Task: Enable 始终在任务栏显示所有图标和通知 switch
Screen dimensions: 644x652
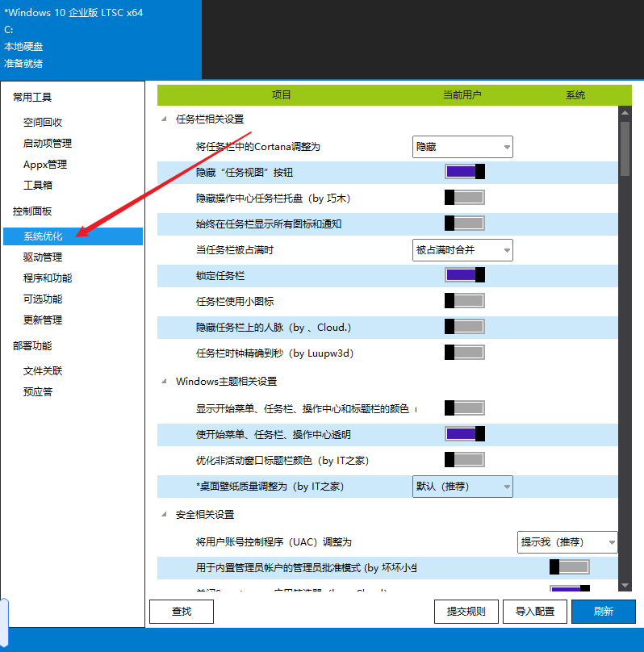Action: pyautogui.click(x=464, y=224)
